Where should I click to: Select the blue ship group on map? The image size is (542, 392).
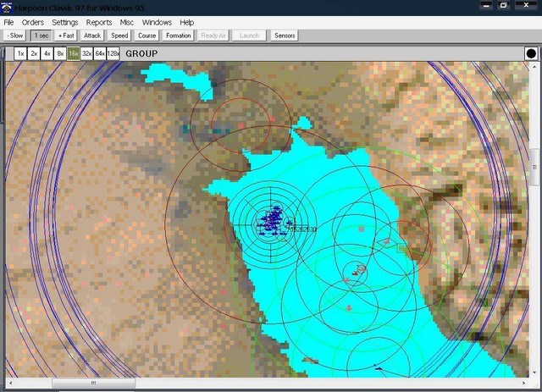pyautogui.click(x=271, y=222)
